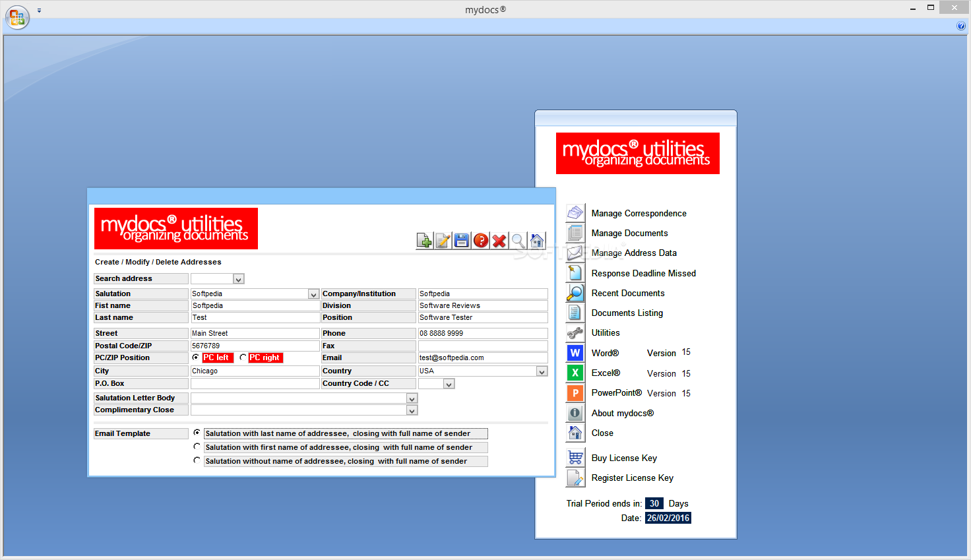Click the Manage Correspondence envelope icon

(x=575, y=213)
